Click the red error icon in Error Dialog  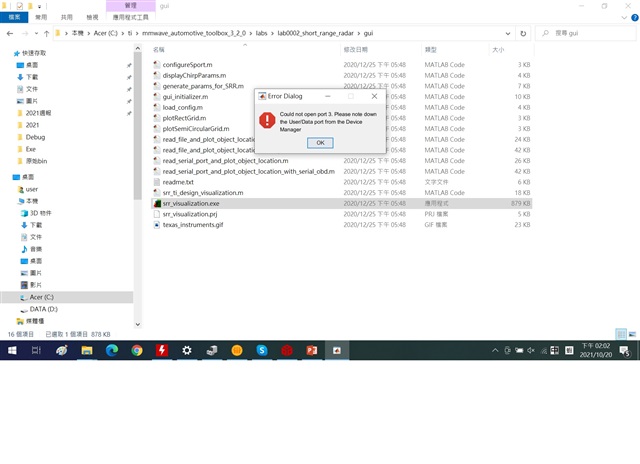click(267, 120)
